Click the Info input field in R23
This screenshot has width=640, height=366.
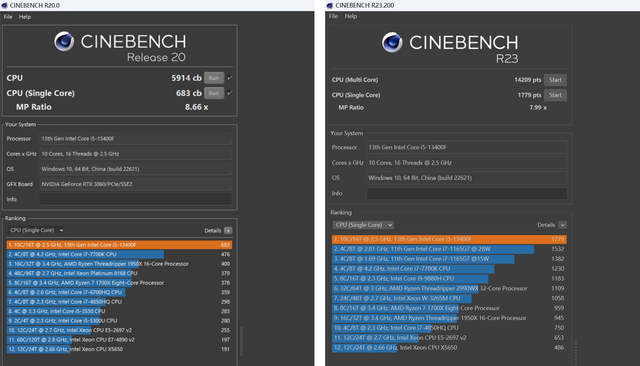point(467,193)
